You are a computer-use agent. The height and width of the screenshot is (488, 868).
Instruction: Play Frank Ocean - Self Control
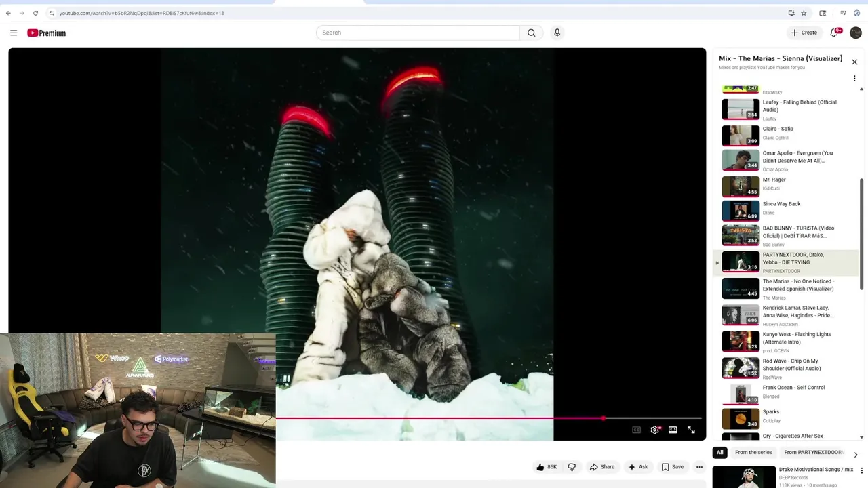click(x=786, y=394)
